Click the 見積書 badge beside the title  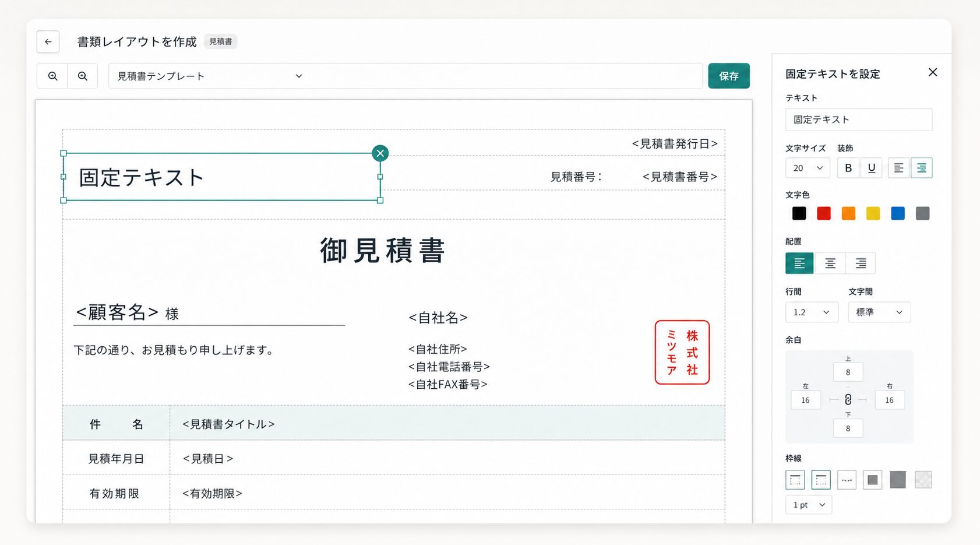pos(221,41)
